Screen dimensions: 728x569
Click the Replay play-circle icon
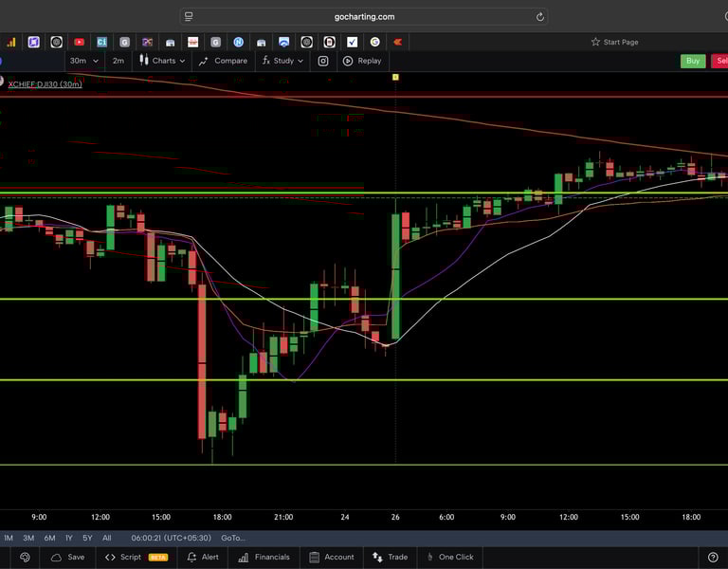347,61
